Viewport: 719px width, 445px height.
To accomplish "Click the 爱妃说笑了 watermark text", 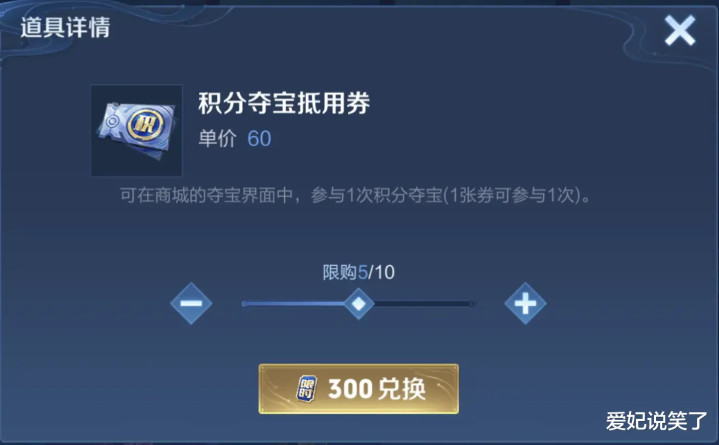I will pos(657,421).
